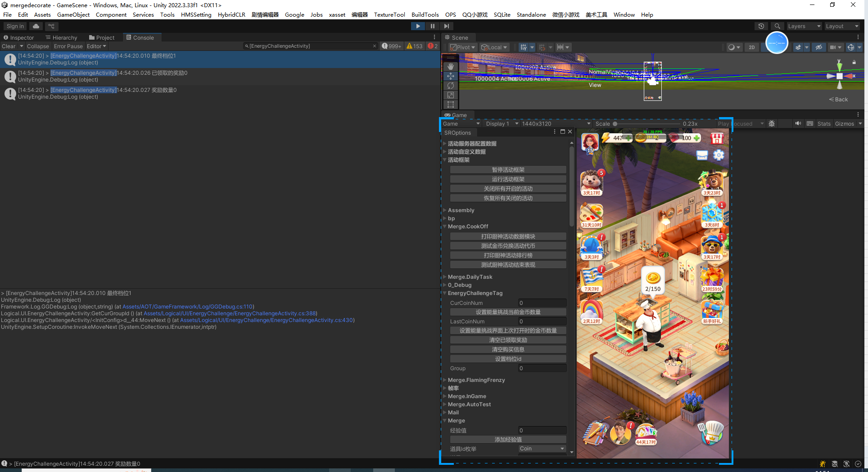Mute audio in Game view
Image resolution: width=868 pixels, height=472 pixels.
click(798, 124)
